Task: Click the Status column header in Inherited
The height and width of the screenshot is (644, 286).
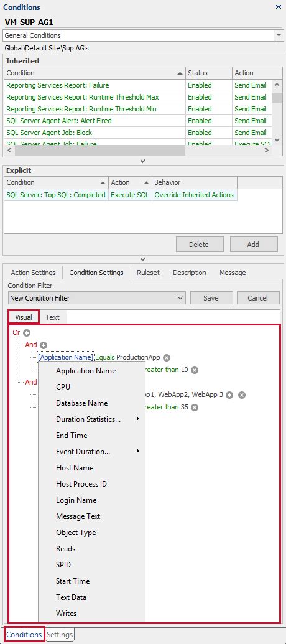Action: [x=209, y=73]
